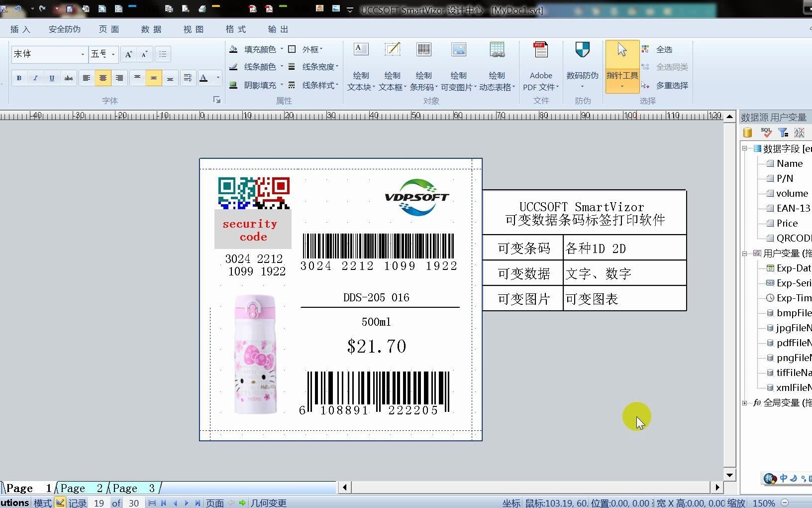Open the font size dropdown 五号
This screenshot has height=508, width=812.
113,54
